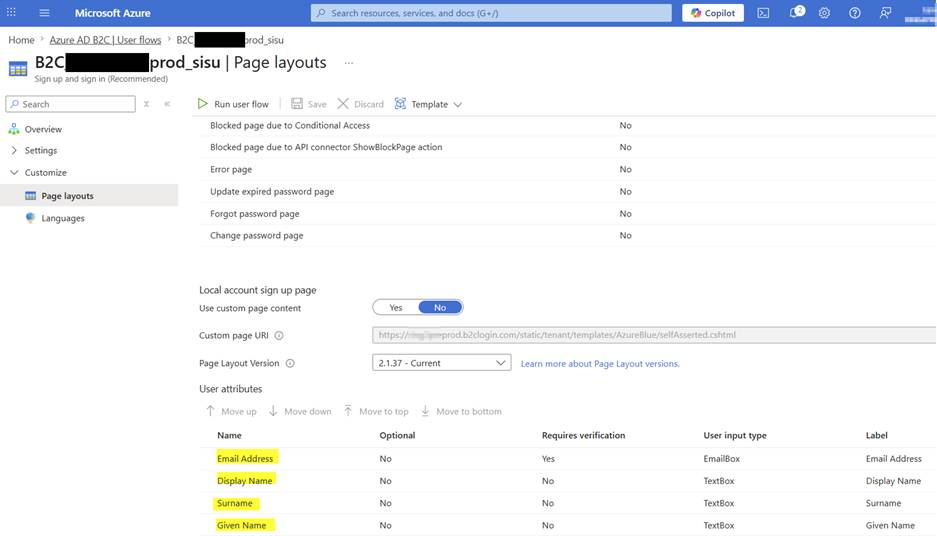The width and height of the screenshot is (937, 536).
Task: Open the feedback icon
Action: click(x=886, y=13)
